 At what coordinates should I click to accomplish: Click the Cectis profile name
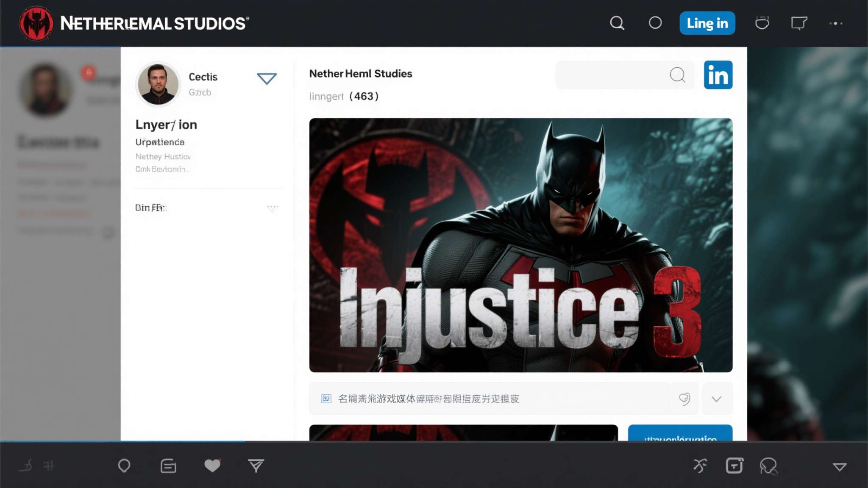(x=203, y=77)
